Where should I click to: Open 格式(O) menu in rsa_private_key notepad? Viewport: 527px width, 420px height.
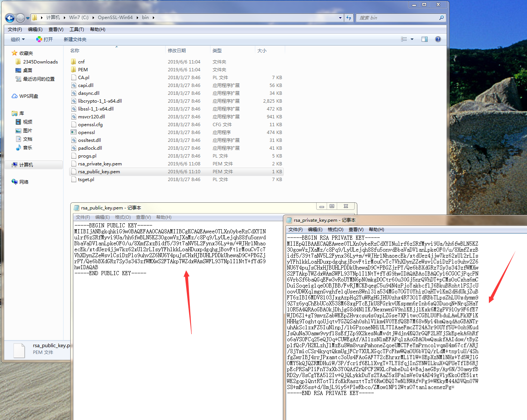click(x=335, y=230)
